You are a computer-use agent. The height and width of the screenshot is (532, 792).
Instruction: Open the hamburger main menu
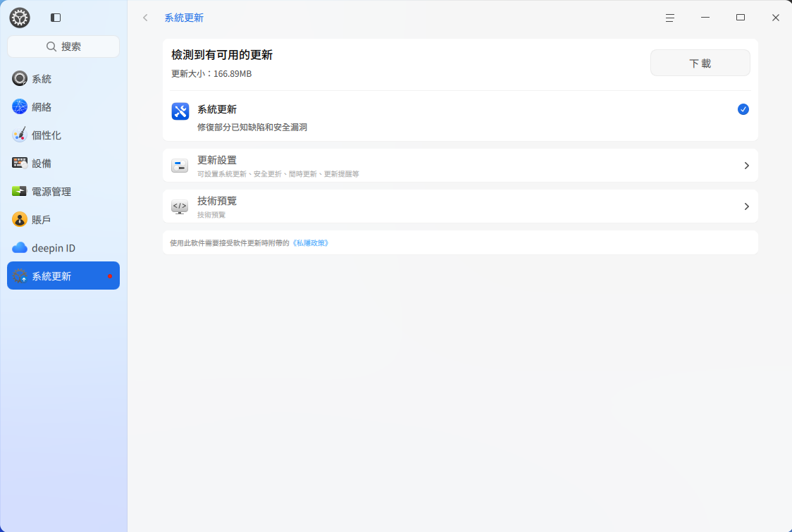coord(670,18)
